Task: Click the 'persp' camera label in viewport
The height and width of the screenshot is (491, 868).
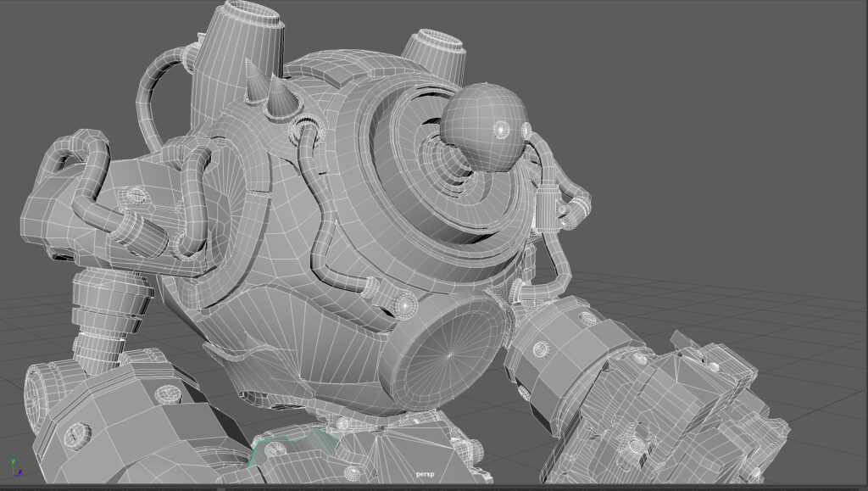Action: pyautogui.click(x=426, y=474)
